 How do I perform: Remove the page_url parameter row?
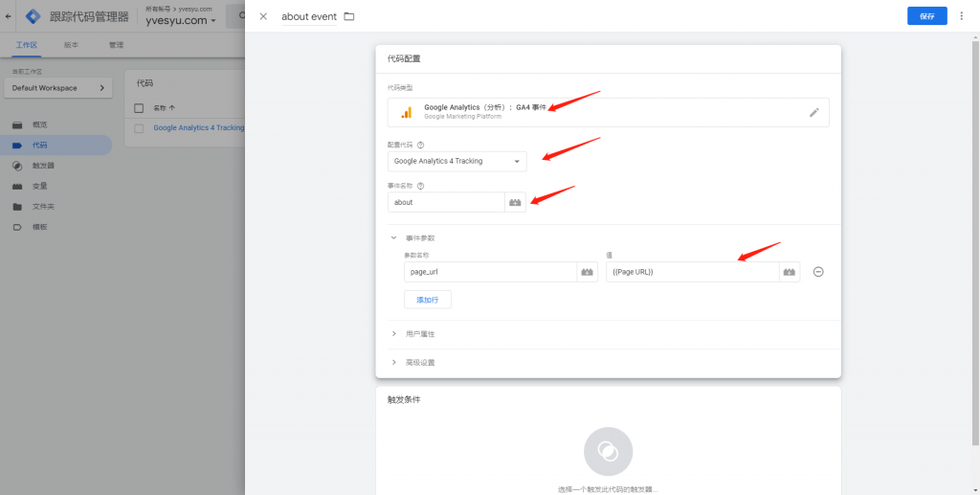point(818,272)
